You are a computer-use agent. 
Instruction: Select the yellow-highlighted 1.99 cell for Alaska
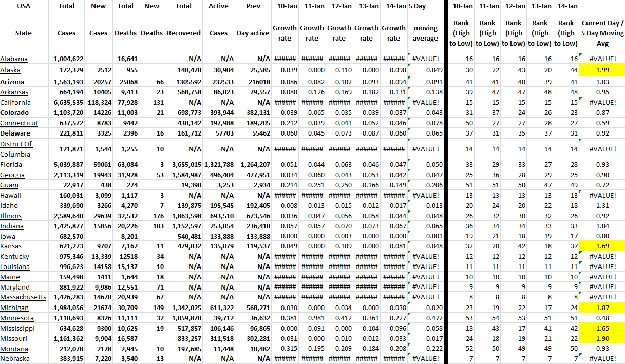click(602, 70)
